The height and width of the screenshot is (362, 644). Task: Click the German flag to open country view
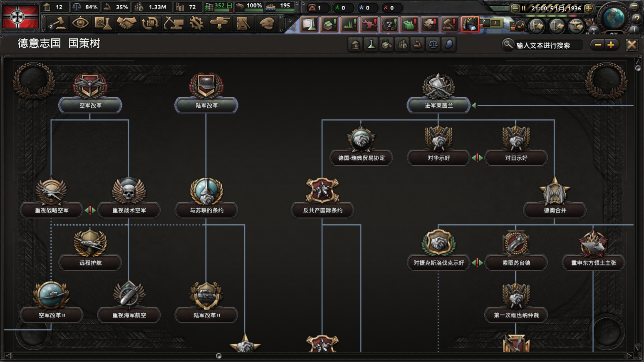point(20,16)
